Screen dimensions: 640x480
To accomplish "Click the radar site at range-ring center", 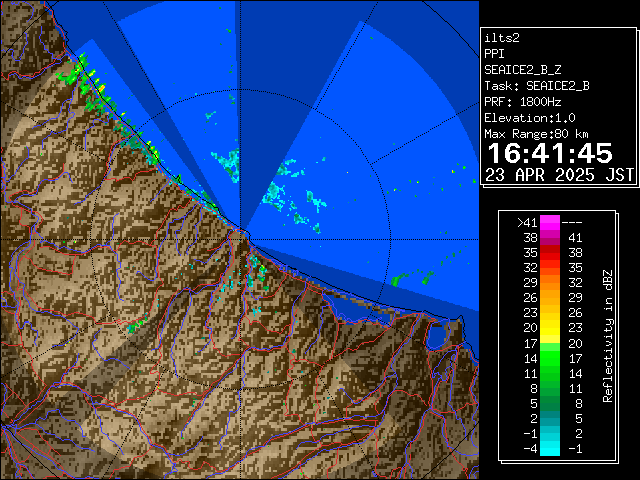I will pyautogui.click(x=241, y=239).
